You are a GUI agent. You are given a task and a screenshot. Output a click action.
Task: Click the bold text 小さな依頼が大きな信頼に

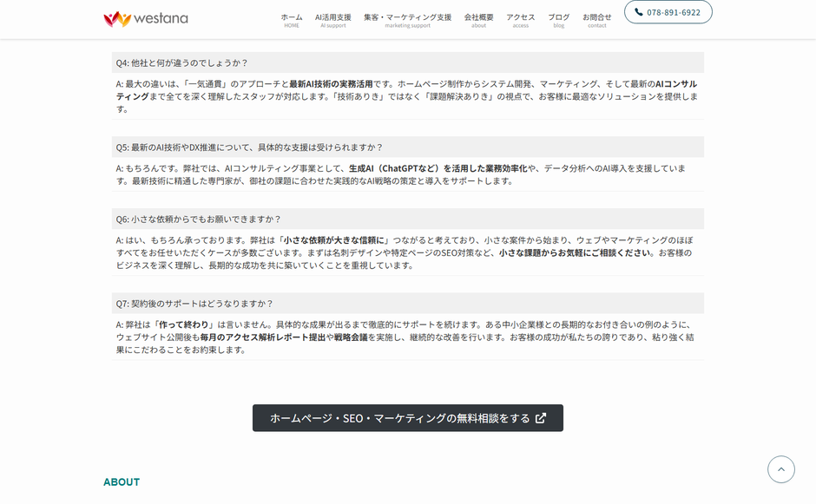tap(333, 240)
